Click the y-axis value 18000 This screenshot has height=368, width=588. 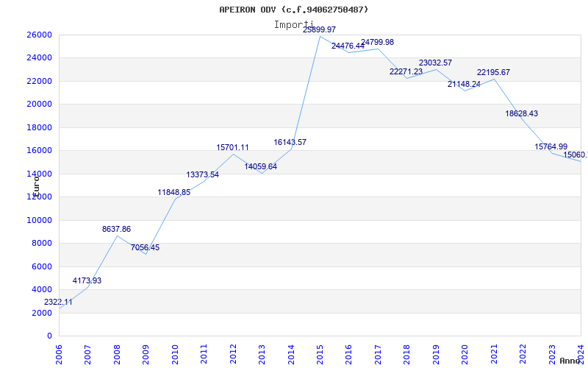coord(39,127)
